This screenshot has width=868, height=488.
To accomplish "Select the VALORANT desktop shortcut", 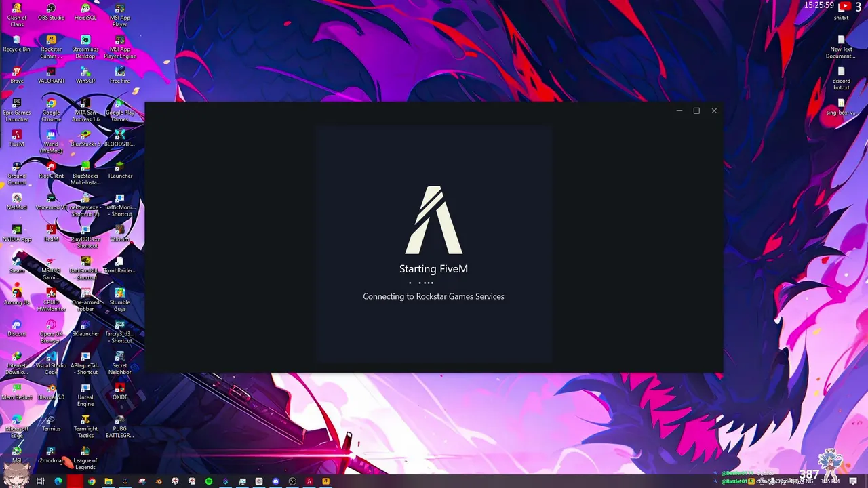I will pos(51,75).
